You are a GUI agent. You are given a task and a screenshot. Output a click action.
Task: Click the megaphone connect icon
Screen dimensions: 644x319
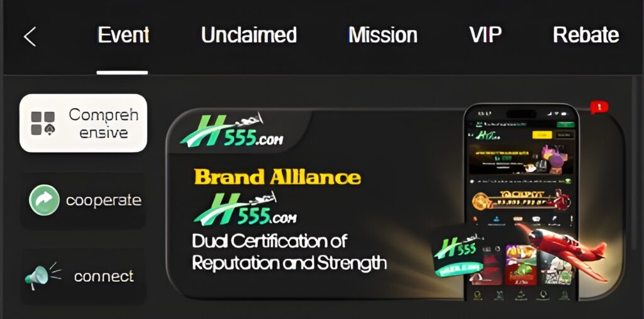(43, 276)
